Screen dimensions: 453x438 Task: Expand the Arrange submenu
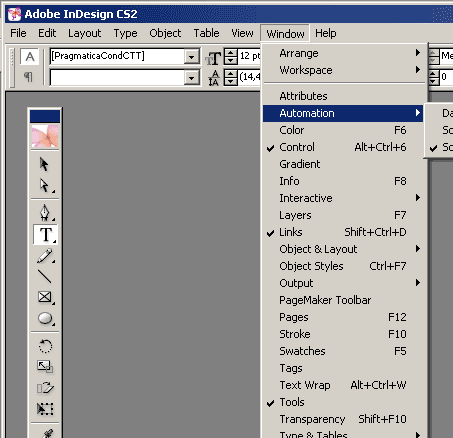click(343, 53)
